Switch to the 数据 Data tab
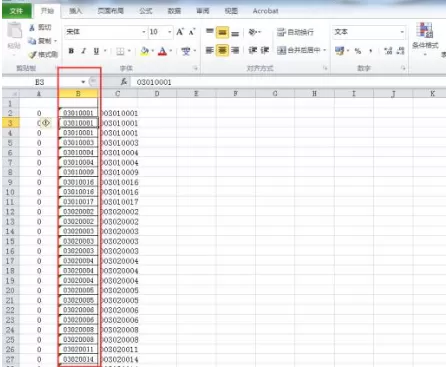 click(174, 11)
